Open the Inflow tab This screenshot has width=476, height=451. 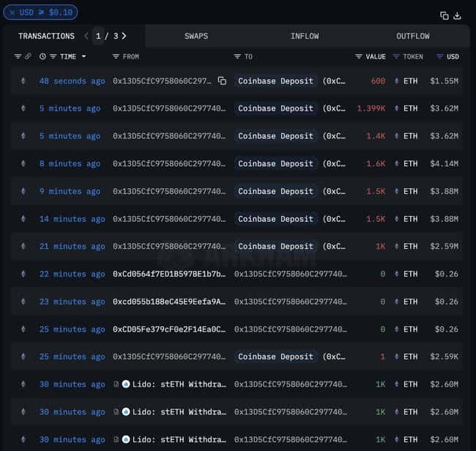tap(305, 36)
